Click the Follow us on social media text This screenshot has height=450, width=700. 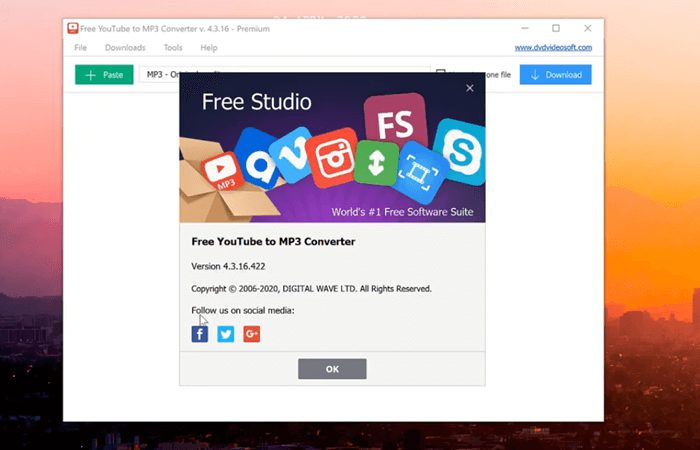pos(243,310)
